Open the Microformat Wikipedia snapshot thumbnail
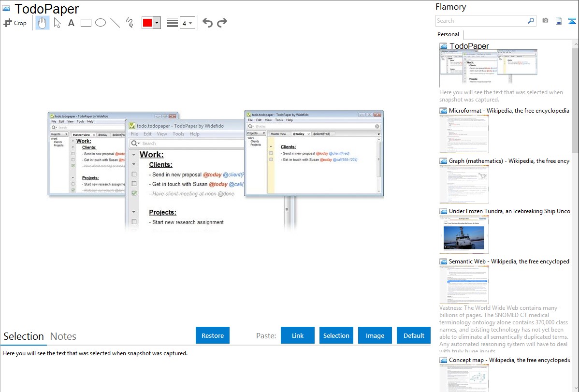Screen dimensions: 579x392 point(464,134)
